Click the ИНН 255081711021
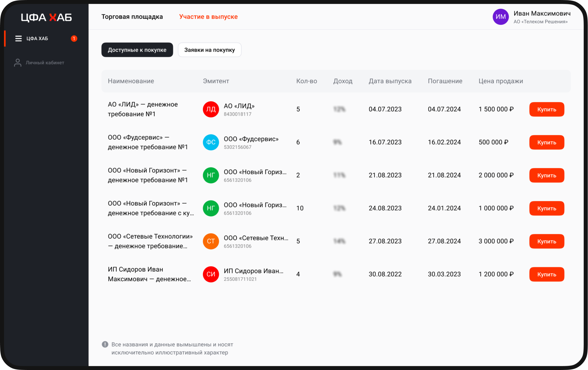This screenshot has height=370, width=588. (240, 279)
